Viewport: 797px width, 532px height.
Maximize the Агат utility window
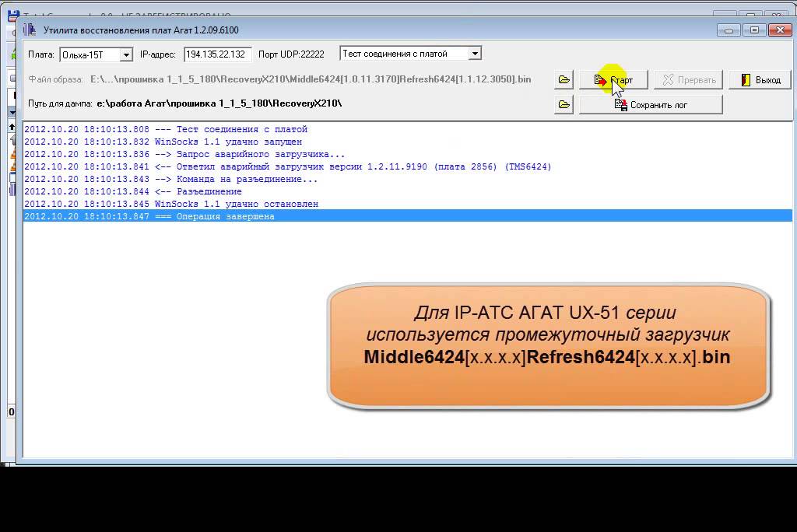pos(754,30)
